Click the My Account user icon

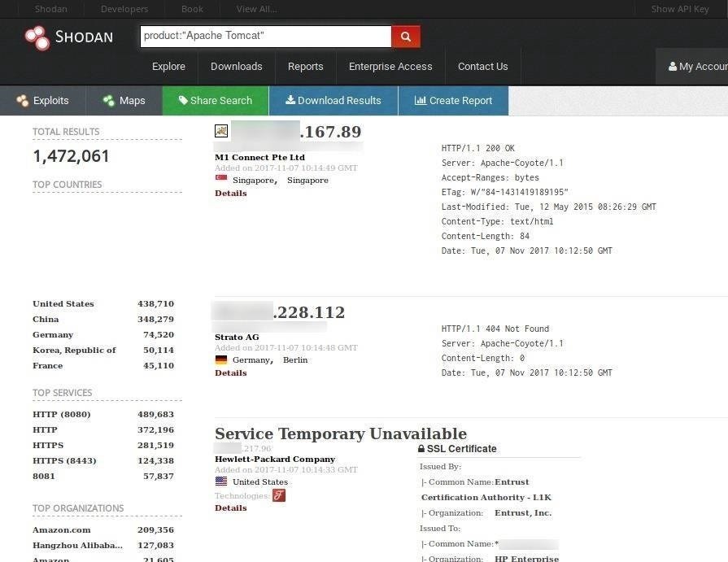pos(673,67)
